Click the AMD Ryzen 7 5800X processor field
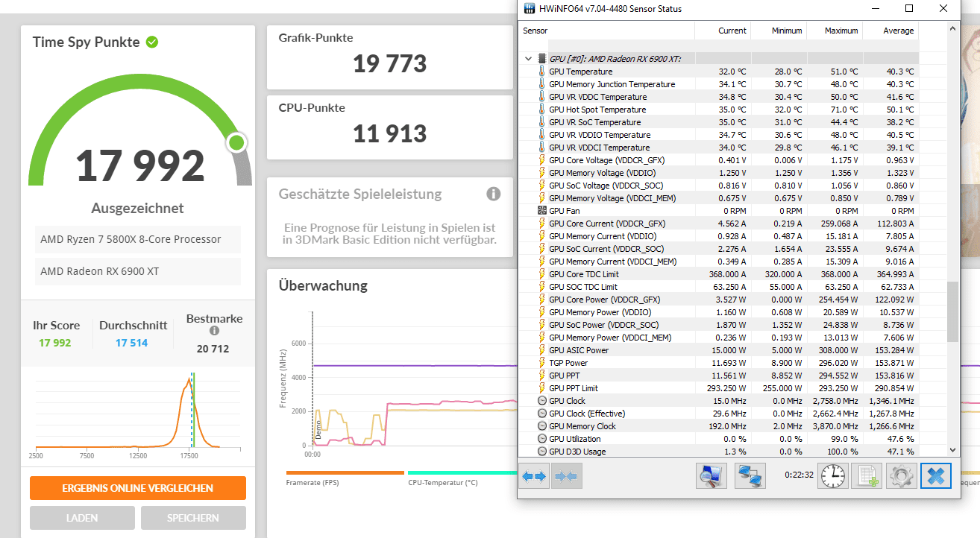This screenshot has height=538, width=980. (x=138, y=239)
